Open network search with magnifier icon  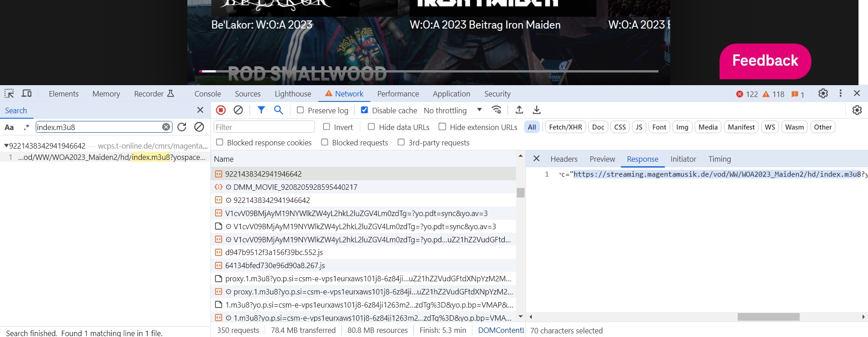tap(278, 110)
